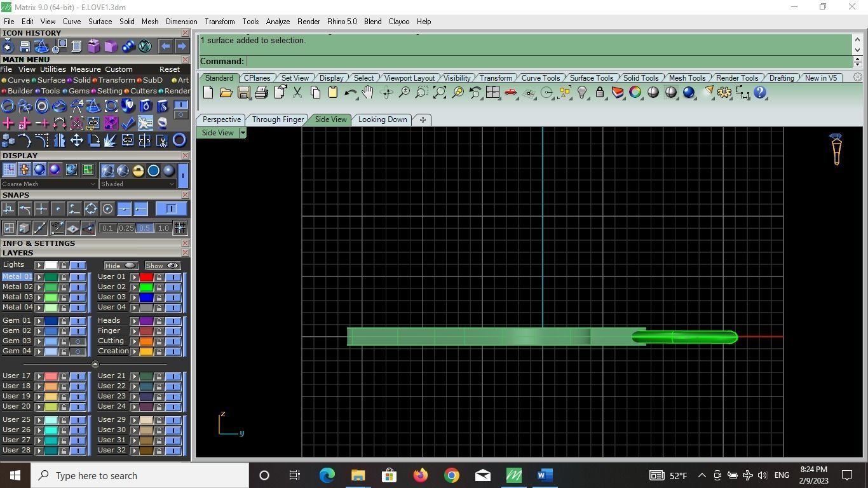The height and width of the screenshot is (488, 868).
Task: Toggle lock on Metal 02 layer
Action: (x=64, y=287)
